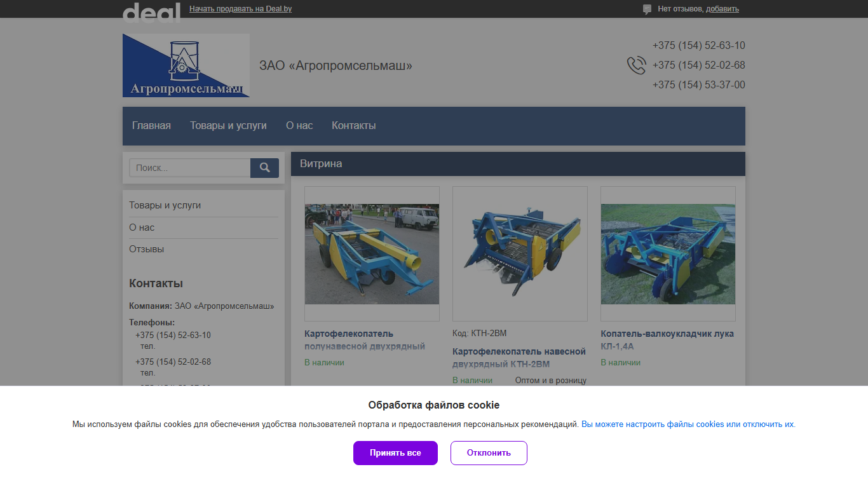Click 'Оптом и в розницу' label
The height and width of the screenshot is (488, 868).
tap(551, 381)
